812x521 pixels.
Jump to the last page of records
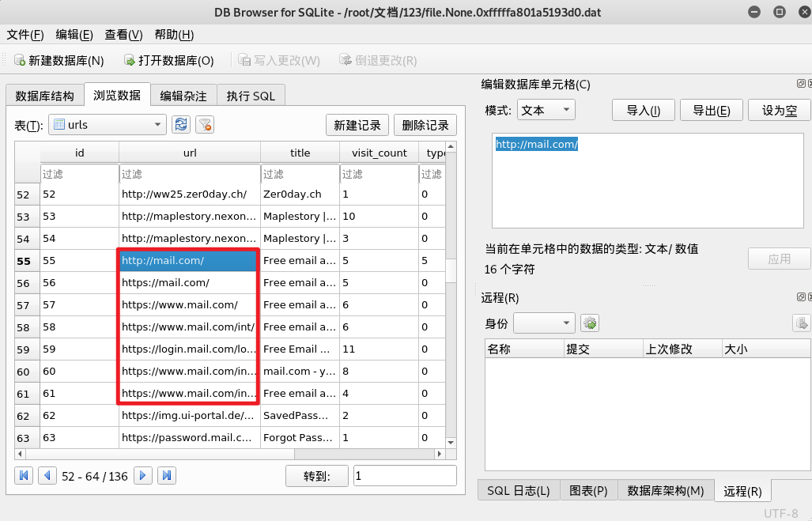coord(166,475)
